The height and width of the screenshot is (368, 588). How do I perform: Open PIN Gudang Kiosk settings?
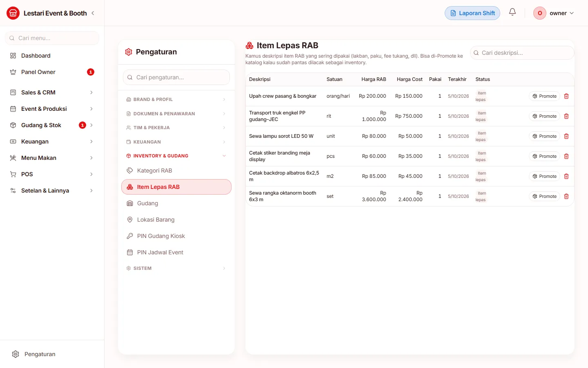pos(176,236)
